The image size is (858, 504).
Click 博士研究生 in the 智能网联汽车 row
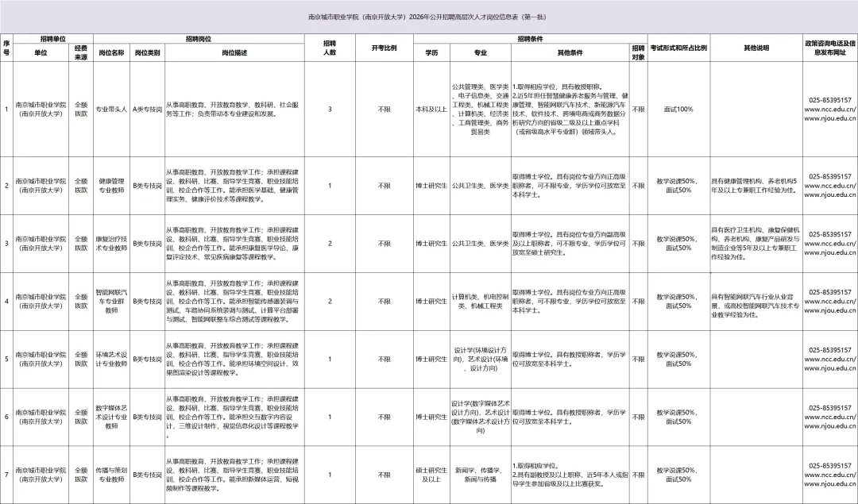[x=431, y=301]
